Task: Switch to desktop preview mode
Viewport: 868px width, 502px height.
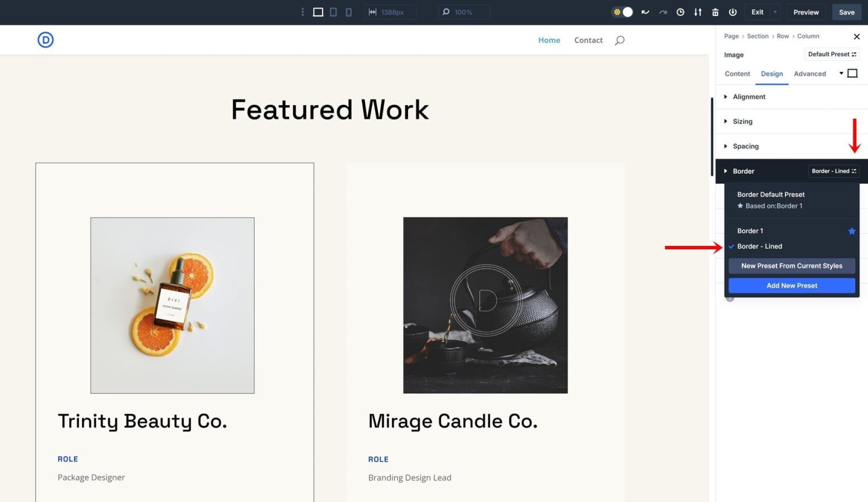Action: point(318,12)
